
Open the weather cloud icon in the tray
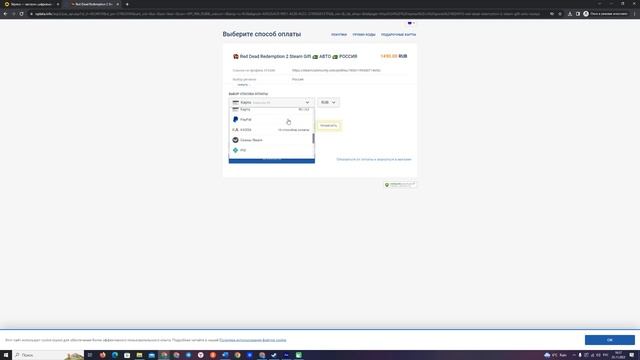(547, 355)
